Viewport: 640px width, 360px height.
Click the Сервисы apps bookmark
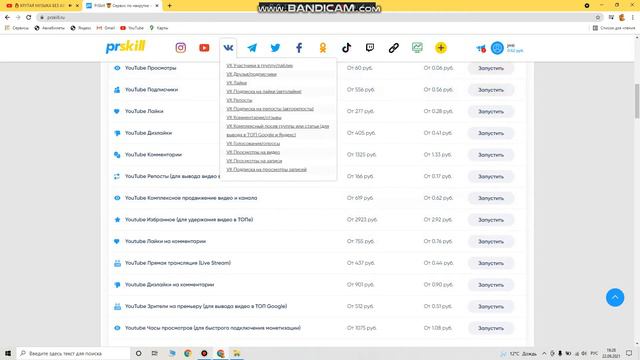(16, 28)
